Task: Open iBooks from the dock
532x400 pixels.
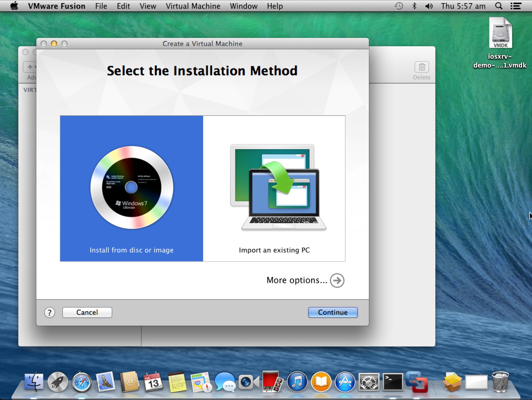Action: pos(321,382)
